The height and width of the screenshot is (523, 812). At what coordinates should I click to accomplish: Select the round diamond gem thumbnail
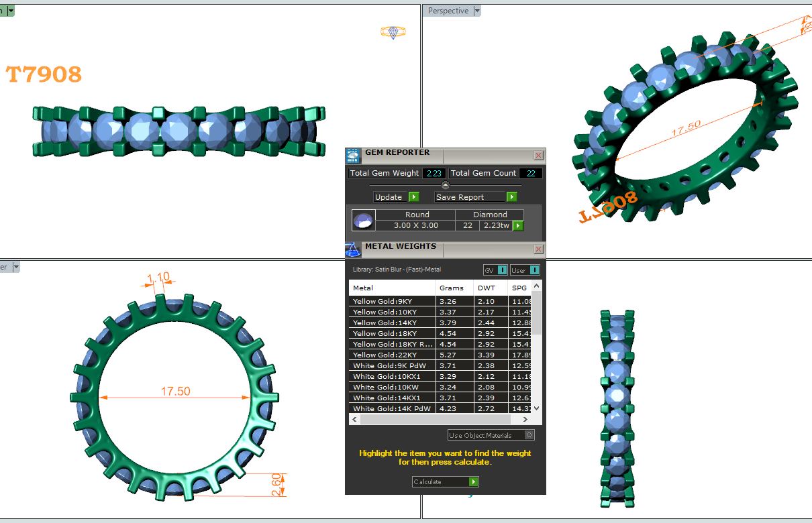pos(363,220)
